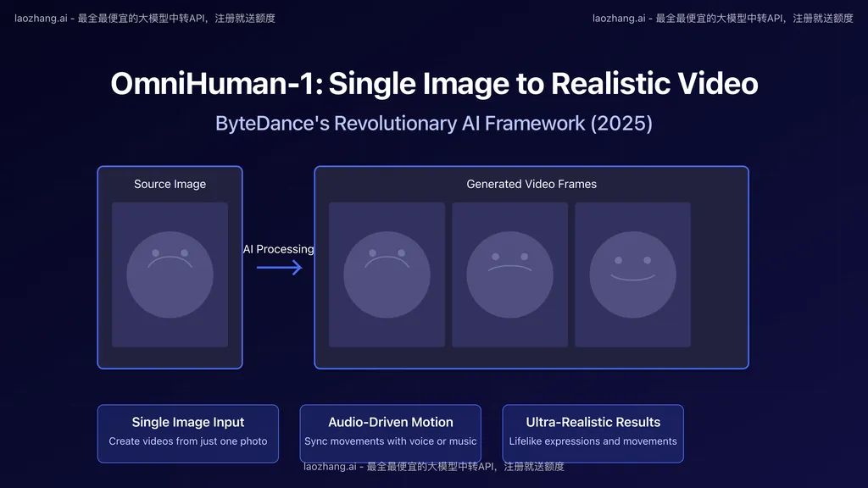Click the OmniHuman-1 main title
This screenshot has height=488, width=868.
(x=434, y=84)
